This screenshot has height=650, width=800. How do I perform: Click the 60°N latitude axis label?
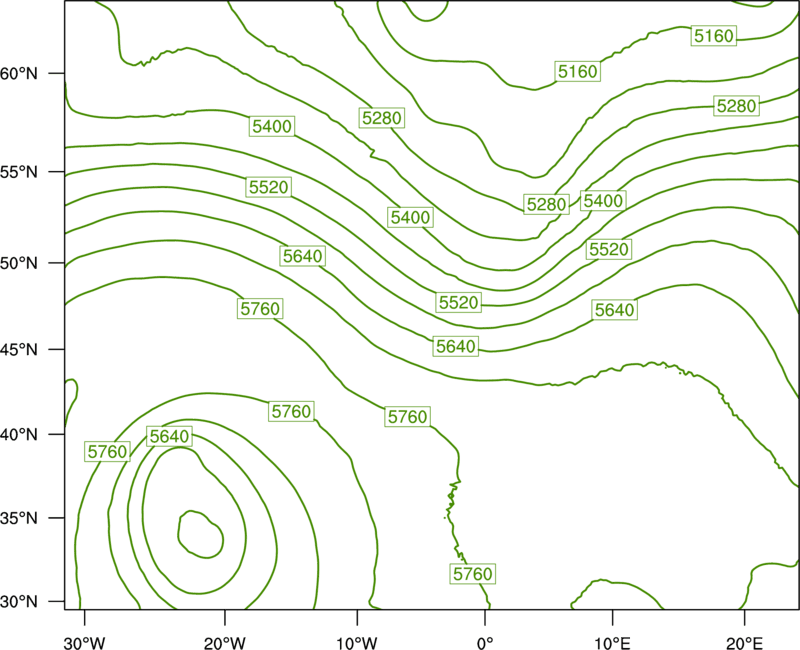coord(19,74)
